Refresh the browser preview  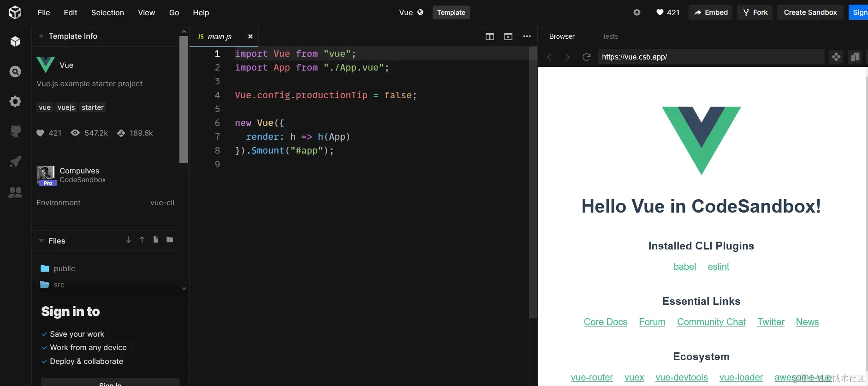tap(587, 57)
